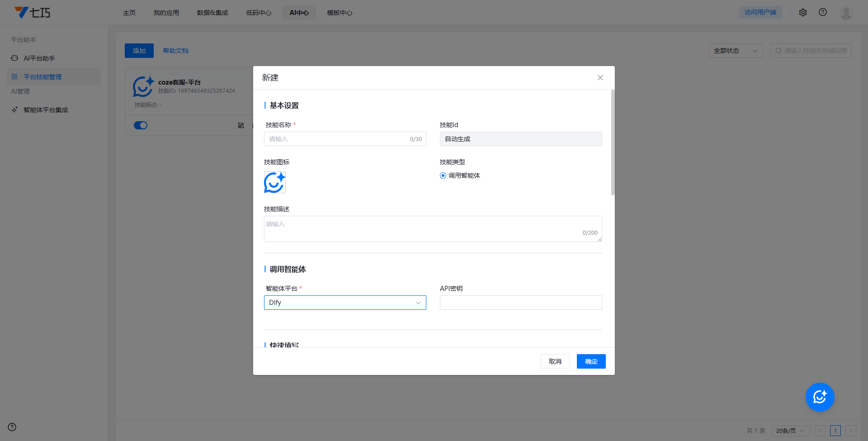Click the 取消 cancel button

click(555, 361)
